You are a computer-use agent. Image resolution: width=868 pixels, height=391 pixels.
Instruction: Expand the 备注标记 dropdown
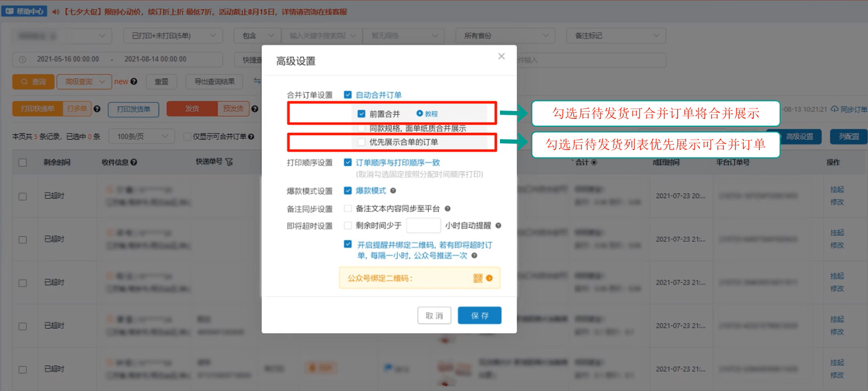click(x=616, y=36)
